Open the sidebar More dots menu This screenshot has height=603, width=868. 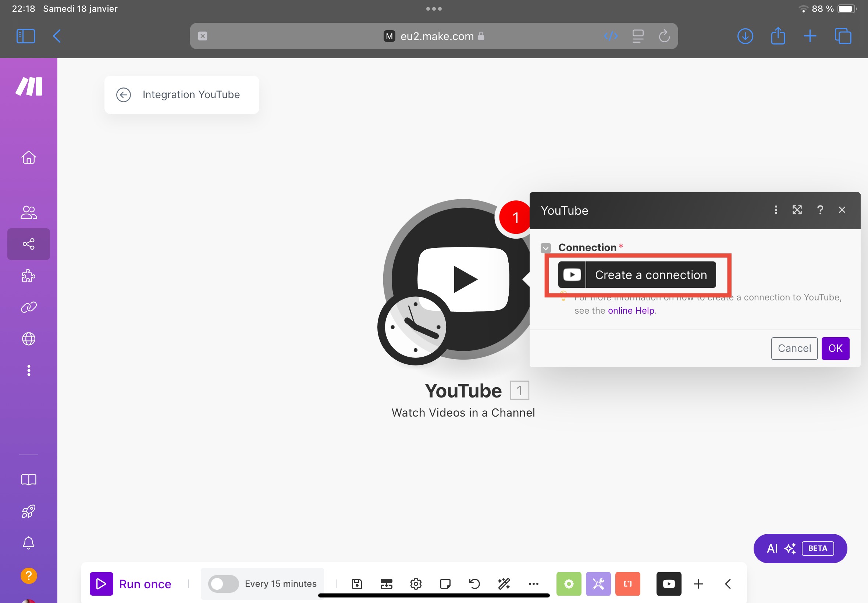click(x=29, y=370)
